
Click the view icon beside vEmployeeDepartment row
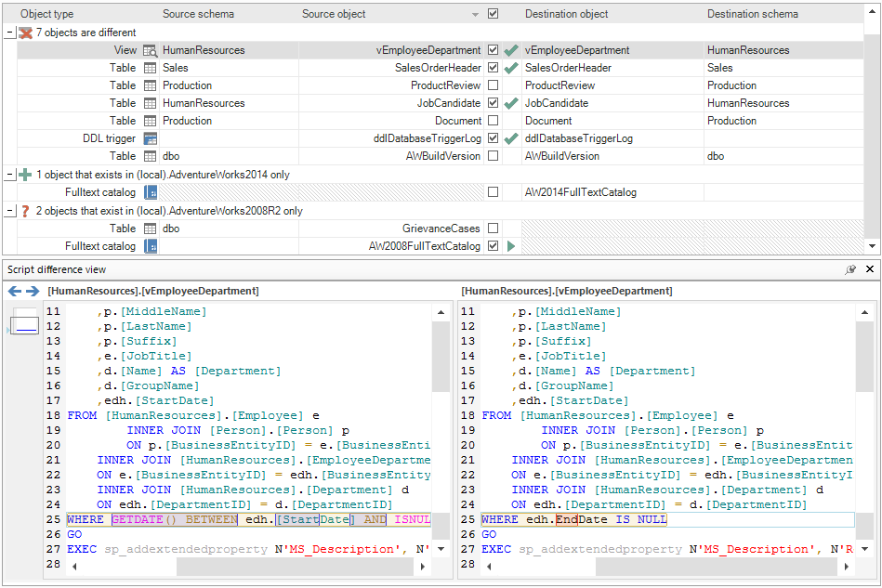[x=151, y=50]
